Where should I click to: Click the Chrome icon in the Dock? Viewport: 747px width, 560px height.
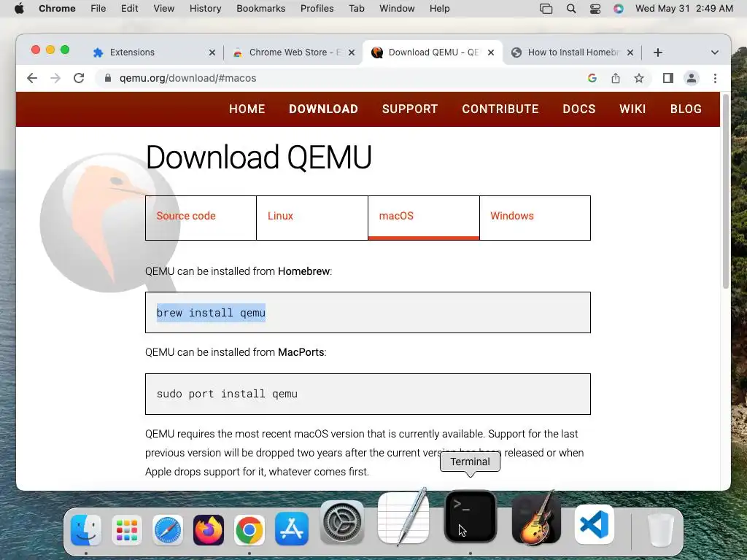pyautogui.click(x=249, y=529)
